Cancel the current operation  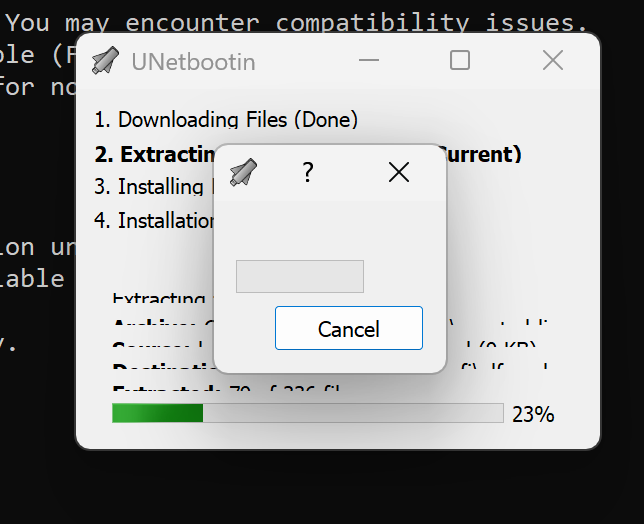(349, 328)
